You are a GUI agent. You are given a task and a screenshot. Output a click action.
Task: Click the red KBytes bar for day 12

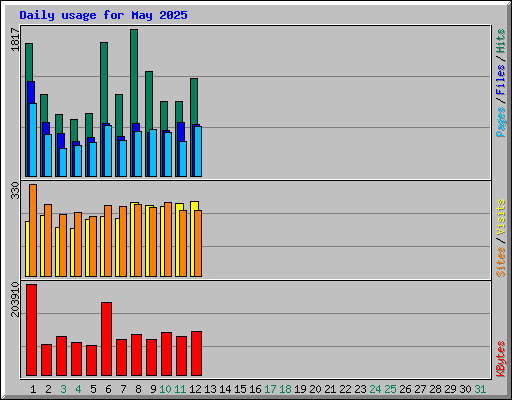pyautogui.click(x=197, y=353)
